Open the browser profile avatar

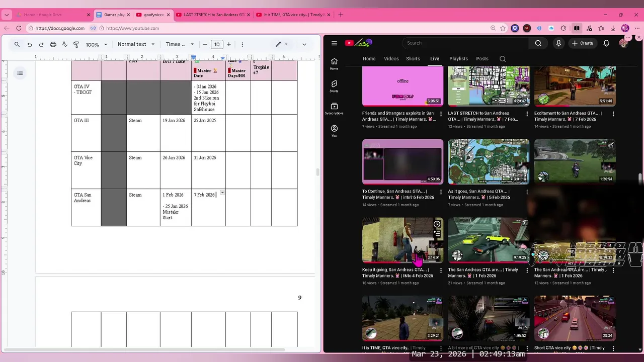pos(625,28)
